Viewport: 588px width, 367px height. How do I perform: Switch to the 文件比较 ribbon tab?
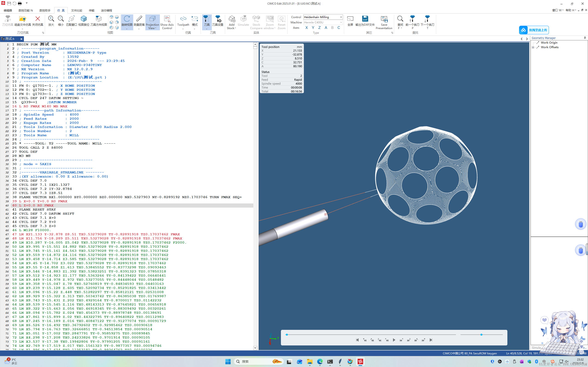coord(76,11)
